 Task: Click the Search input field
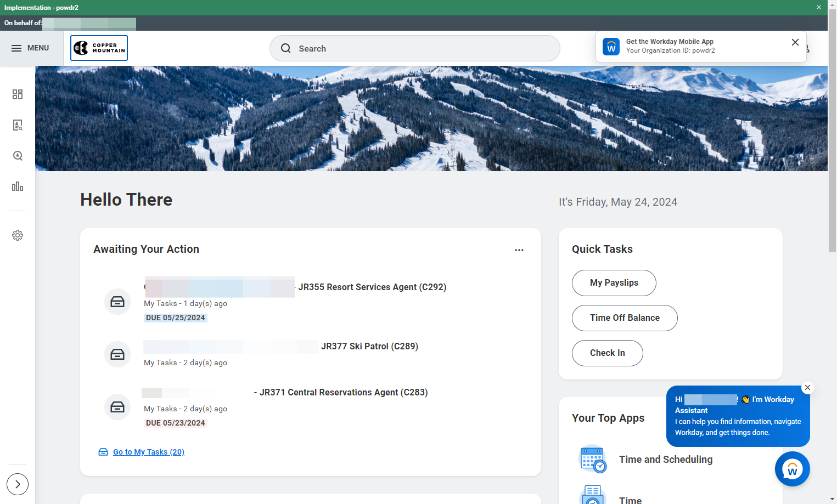click(414, 48)
